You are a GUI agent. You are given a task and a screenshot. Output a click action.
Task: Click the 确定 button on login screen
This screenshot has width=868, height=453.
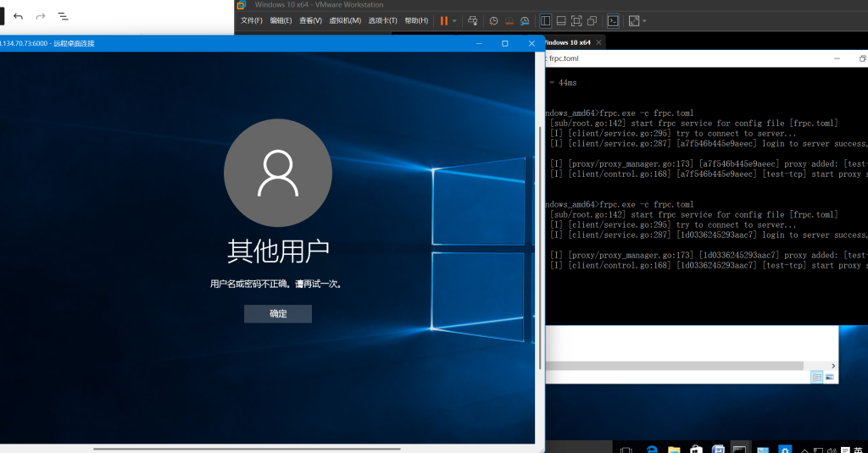[278, 314]
